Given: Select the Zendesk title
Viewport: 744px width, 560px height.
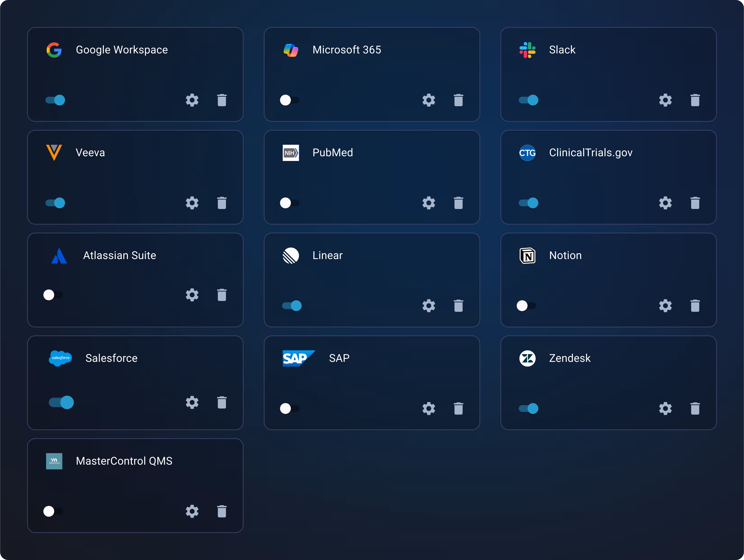Looking at the screenshot, I should coord(570,358).
